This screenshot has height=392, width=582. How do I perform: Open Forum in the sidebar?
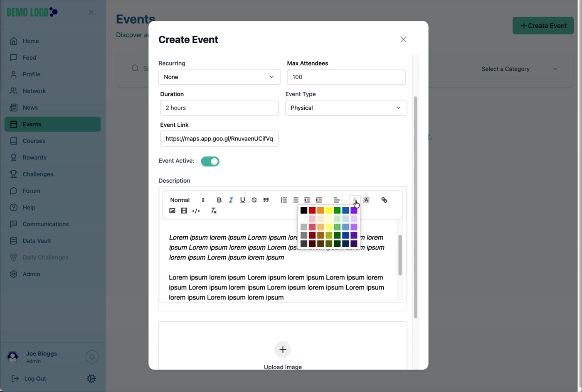coord(52,191)
